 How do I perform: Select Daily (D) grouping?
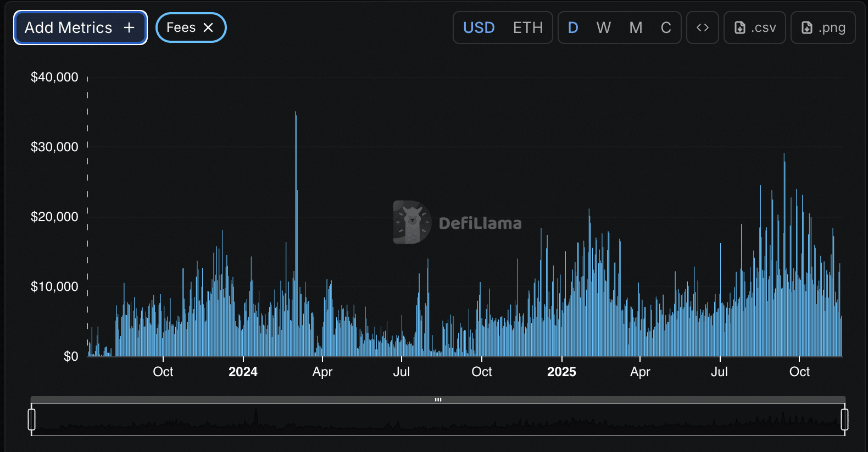pos(572,27)
